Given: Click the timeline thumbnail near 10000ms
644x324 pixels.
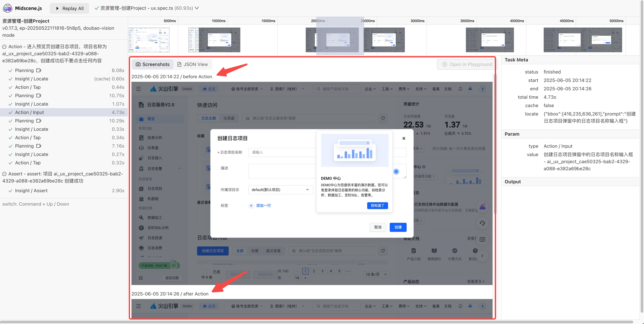Looking at the screenshot, I should point(214,40).
